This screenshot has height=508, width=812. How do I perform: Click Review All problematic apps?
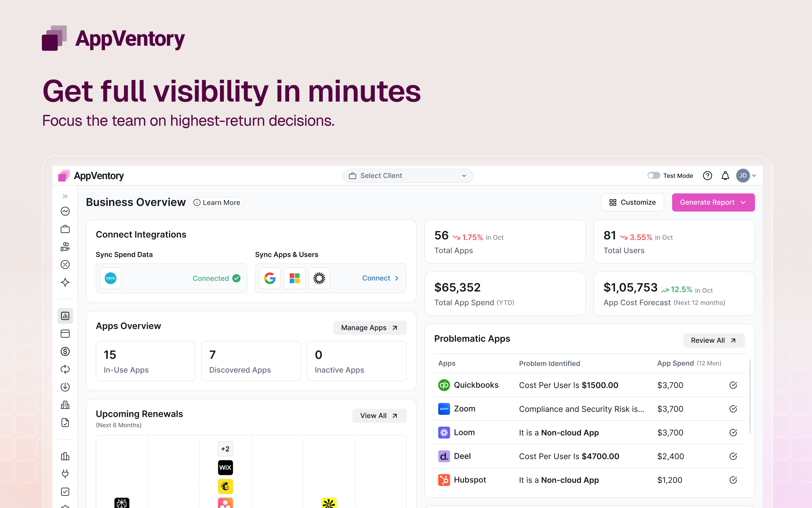714,340
